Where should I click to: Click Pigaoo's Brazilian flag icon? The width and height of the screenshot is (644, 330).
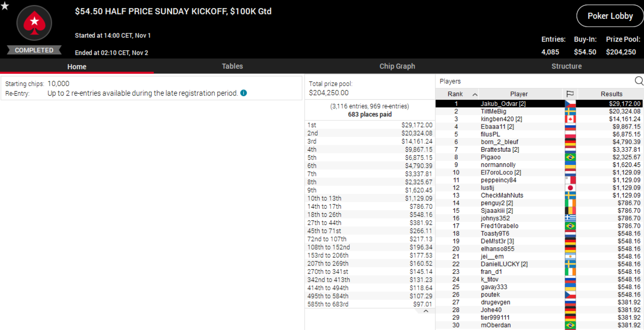coord(570,157)
